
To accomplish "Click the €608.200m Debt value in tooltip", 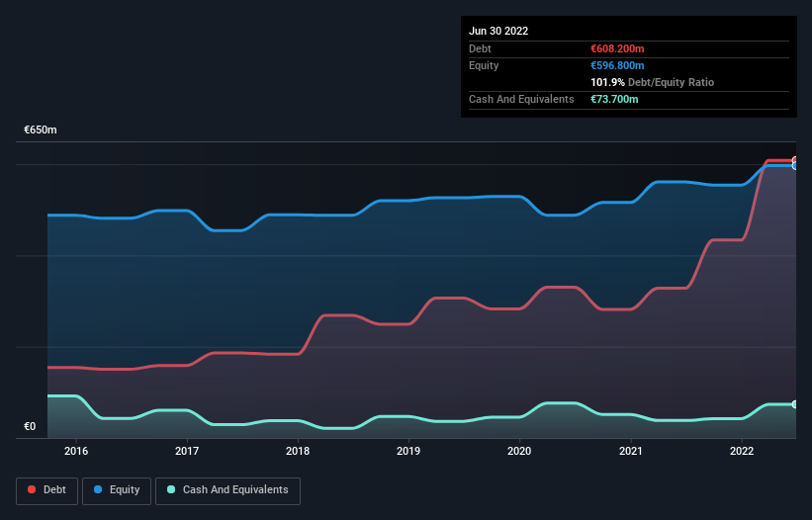I will tap(617, 48).
